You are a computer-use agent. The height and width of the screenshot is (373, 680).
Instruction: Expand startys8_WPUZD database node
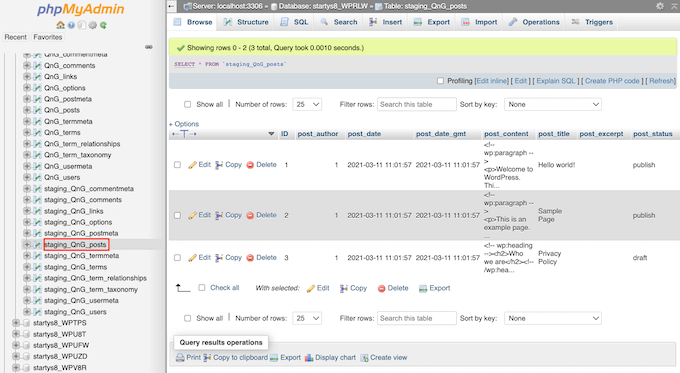[16, 357]
